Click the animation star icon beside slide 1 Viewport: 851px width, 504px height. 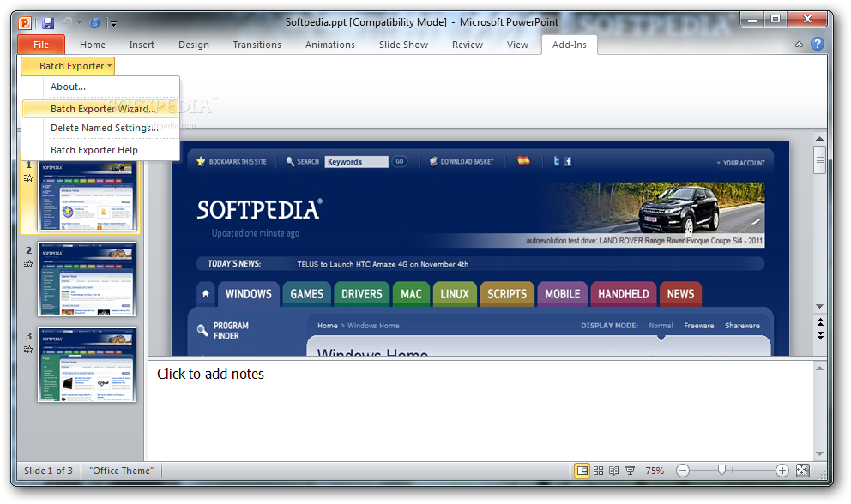[29, 178]
